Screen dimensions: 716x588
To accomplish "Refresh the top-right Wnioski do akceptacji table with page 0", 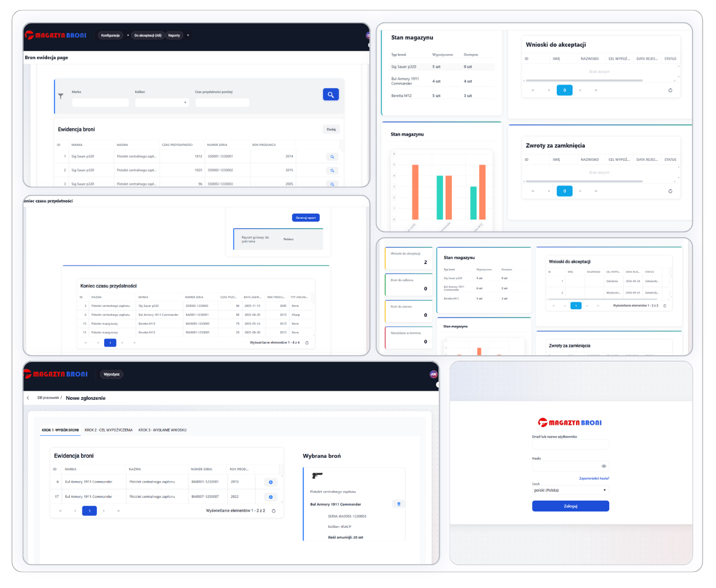I will 670,90.
